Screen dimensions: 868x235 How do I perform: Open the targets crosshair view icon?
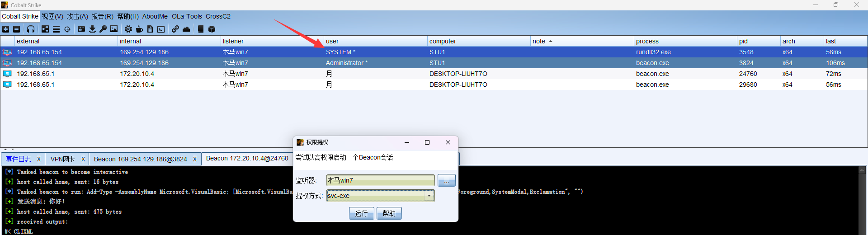(67, 29)
